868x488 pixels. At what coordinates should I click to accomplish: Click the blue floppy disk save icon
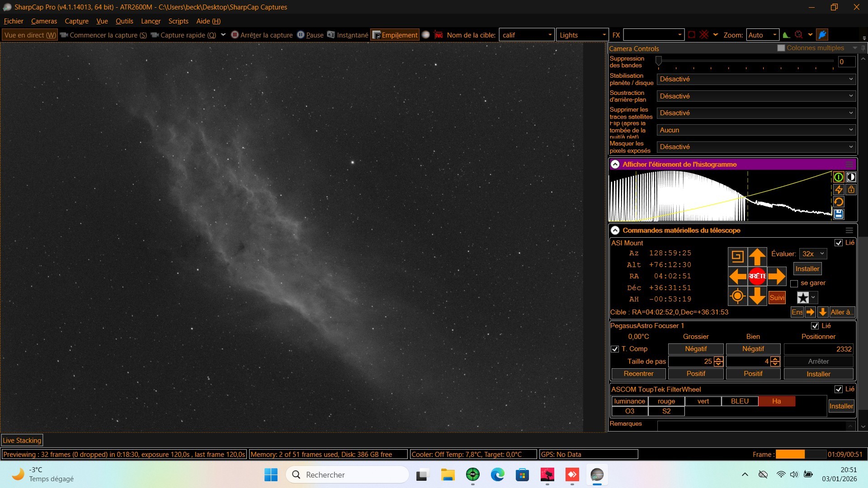pyautogui.click(x=838, y=214)
